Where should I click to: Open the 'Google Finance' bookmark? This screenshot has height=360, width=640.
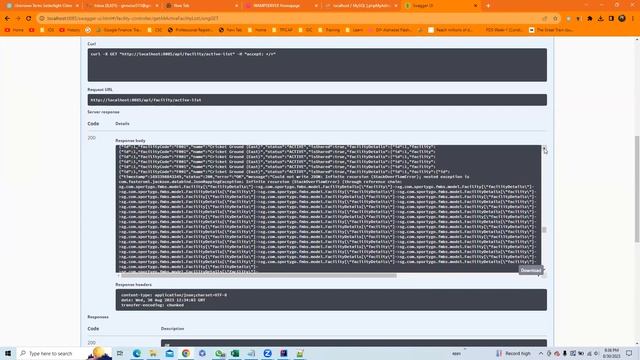[119, 30]
